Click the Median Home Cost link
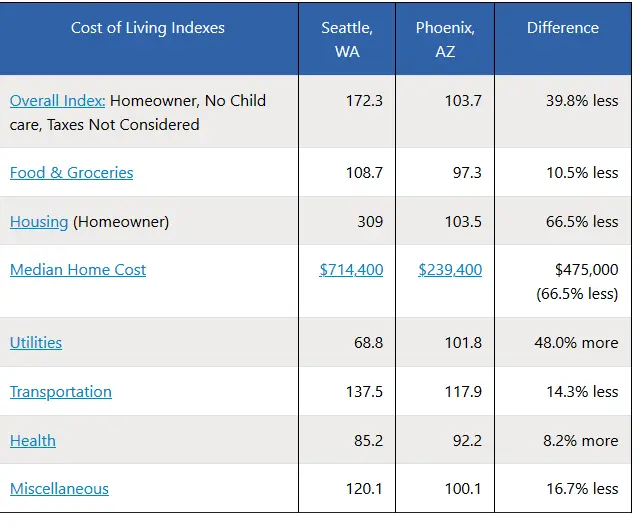 [78, 270]
